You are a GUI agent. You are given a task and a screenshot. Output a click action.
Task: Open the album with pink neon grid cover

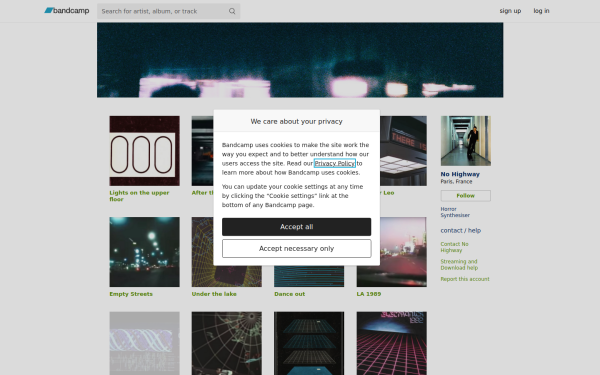391,343
